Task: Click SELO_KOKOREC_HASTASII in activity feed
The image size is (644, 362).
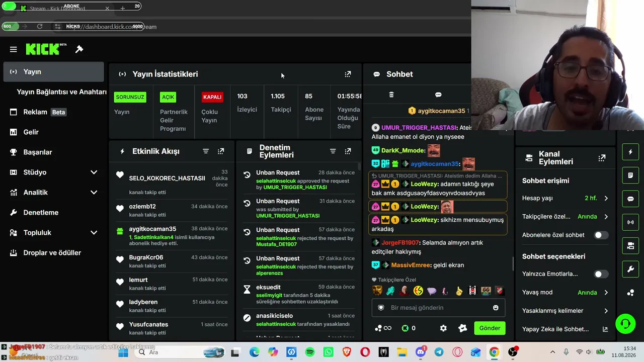Action: 167,178
